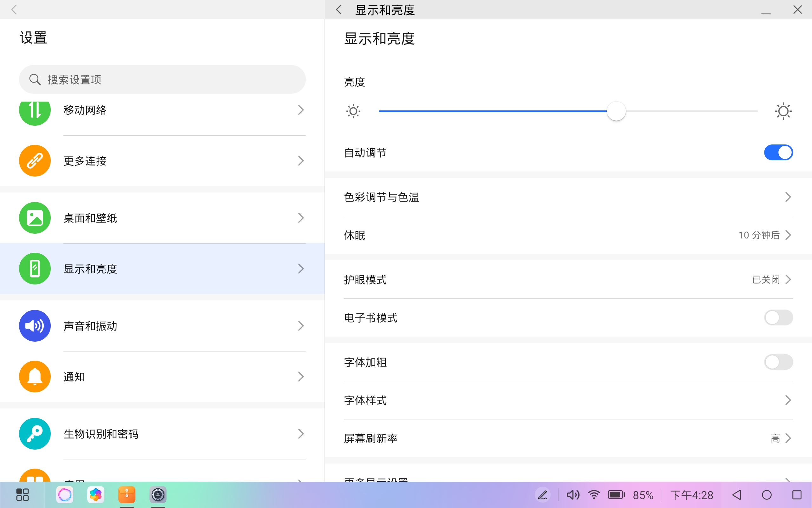Open Wi-Fi status icon in system tray
The width and height of the screenshot is (812, 508).
tap(594, 495)
